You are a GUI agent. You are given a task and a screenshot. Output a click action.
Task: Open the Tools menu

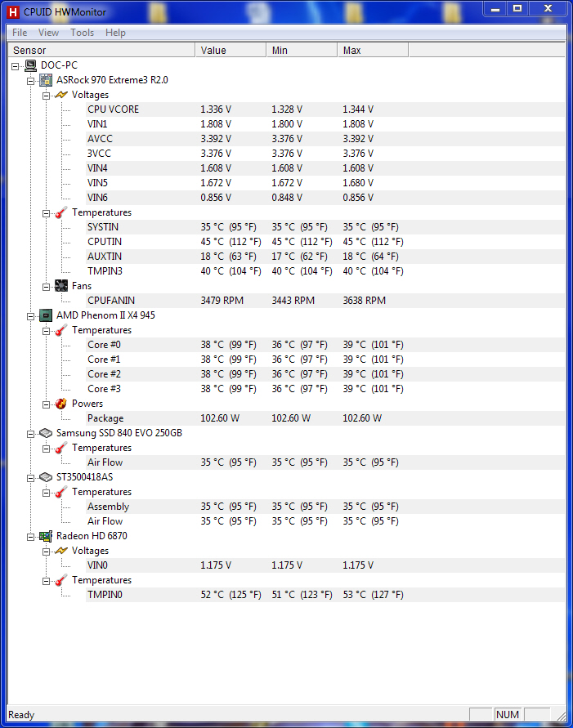click(83, 33)
